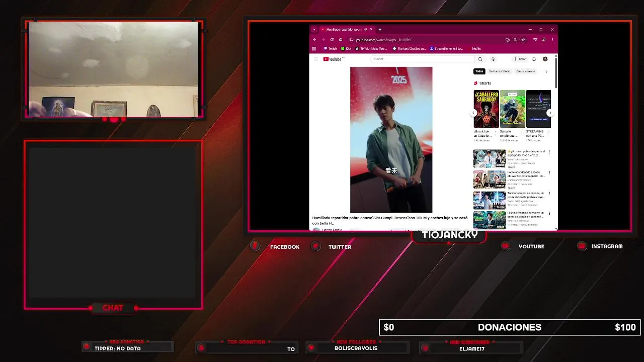This screenshot has width=644, height=362.
Task: Open options for Traicionado por su esposa video
Action: pos(549,193)
